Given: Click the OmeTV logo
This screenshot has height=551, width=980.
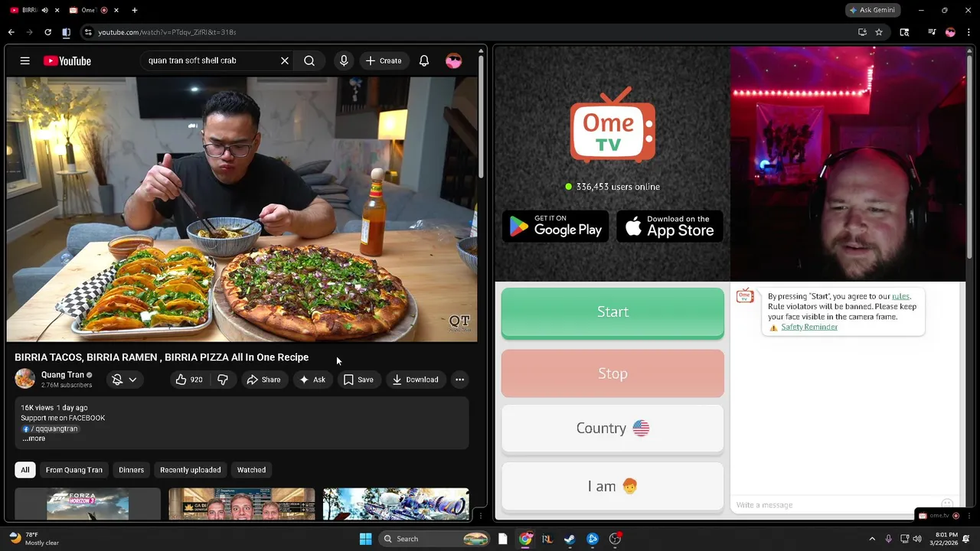Looking at the screenshot, I should coord(612,126).
